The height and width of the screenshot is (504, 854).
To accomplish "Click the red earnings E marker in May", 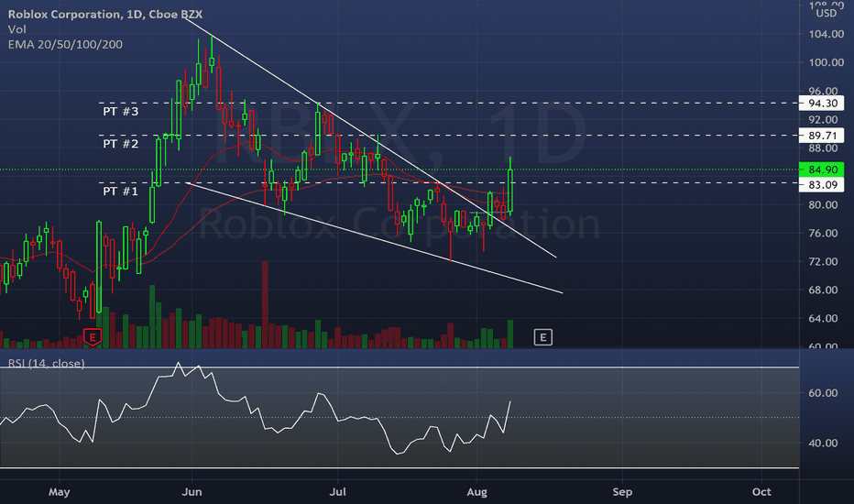I will click(x=93, y=337).
